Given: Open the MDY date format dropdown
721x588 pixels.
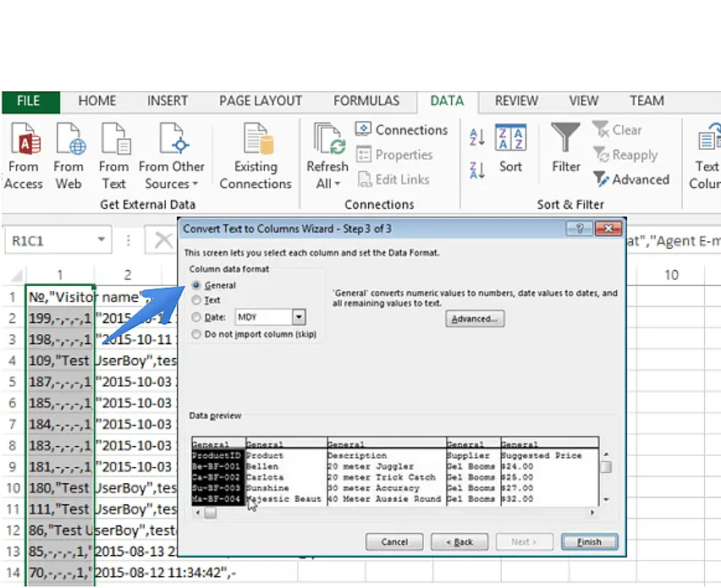Looking at the screenshot, I should click(x=299, y=317).
